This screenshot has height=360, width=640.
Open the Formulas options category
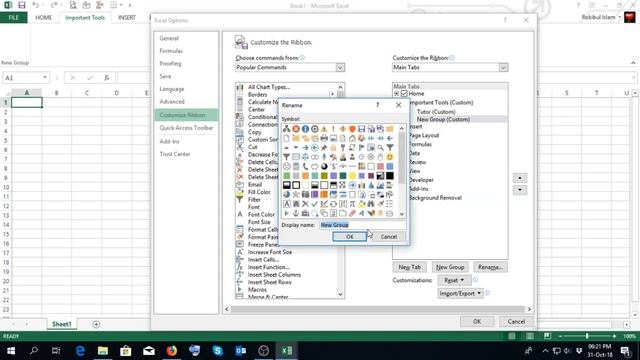pyautogui.click(x=171, y=51)
